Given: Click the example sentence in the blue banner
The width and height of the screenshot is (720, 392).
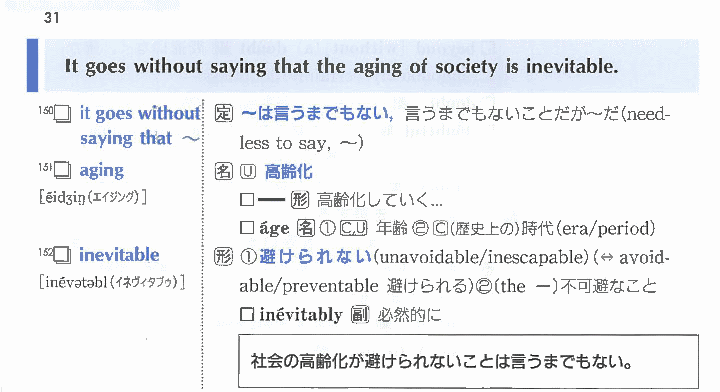Looking at the screenshot, I should point(341,67).
